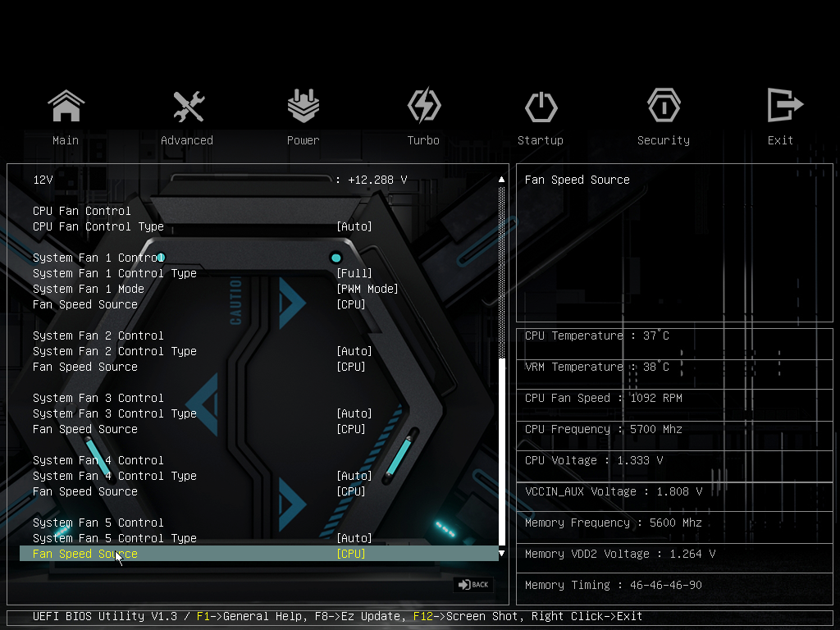Open System Fan 4 Control Type [Auto] value

pyautogui.click(x=354, y=476)
